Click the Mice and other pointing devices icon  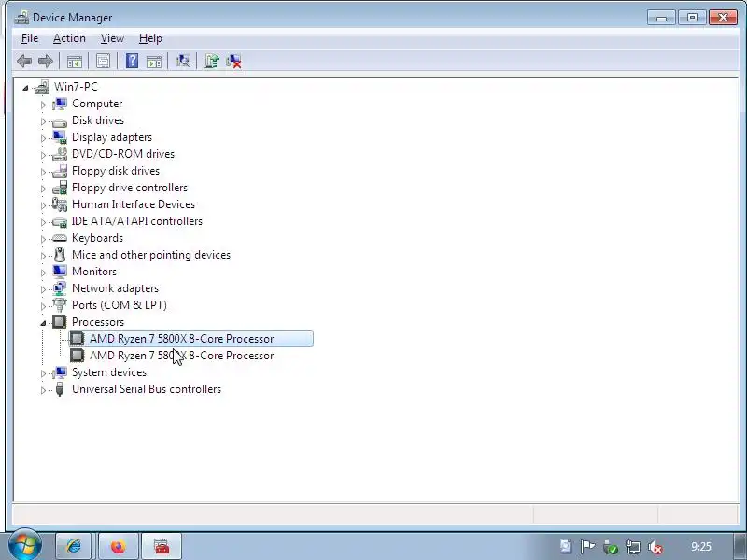click(x=60, y=255)
